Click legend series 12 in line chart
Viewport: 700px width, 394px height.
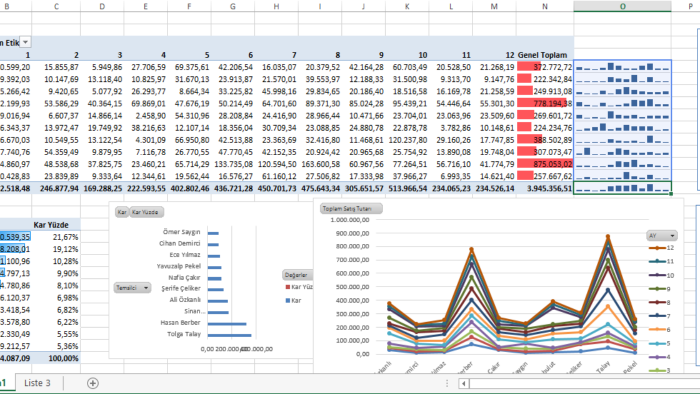662,248
